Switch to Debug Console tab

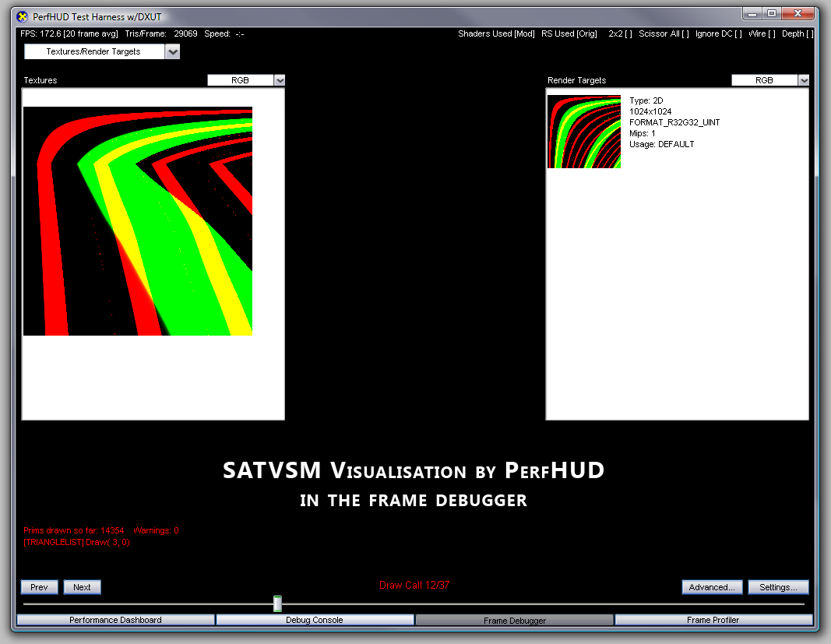(x=315, y=620)
